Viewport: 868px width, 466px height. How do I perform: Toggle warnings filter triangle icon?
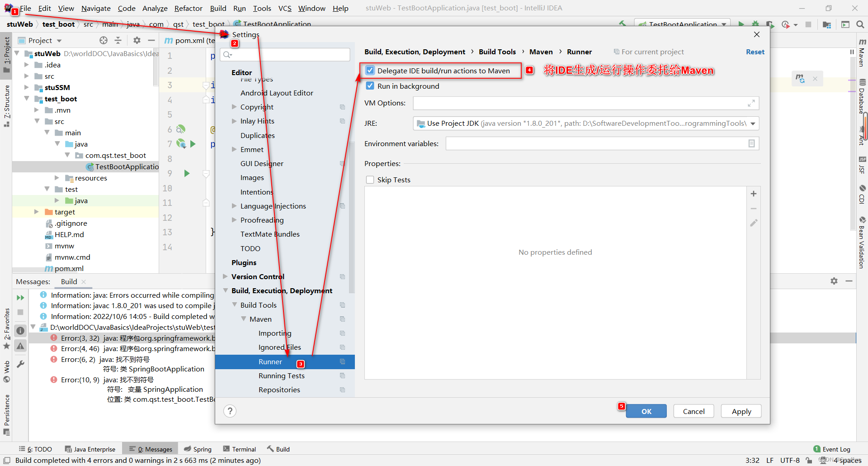pos(20,346)
